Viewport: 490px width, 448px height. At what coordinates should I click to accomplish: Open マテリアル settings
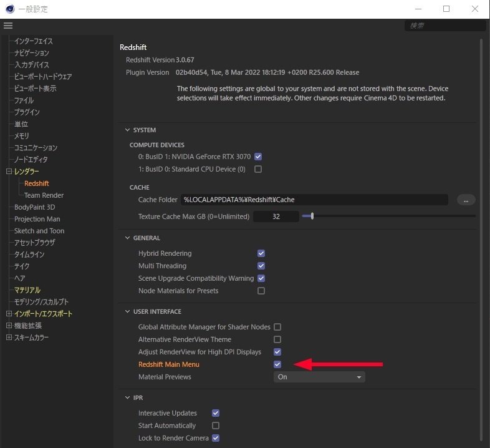[x=27, y=290]
